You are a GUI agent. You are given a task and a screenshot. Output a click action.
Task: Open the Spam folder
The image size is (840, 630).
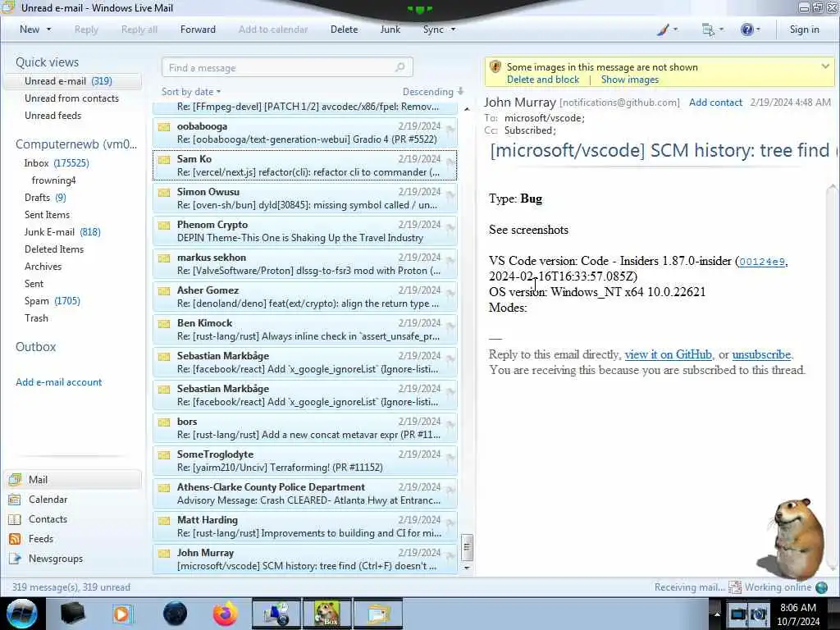[52, 300]
